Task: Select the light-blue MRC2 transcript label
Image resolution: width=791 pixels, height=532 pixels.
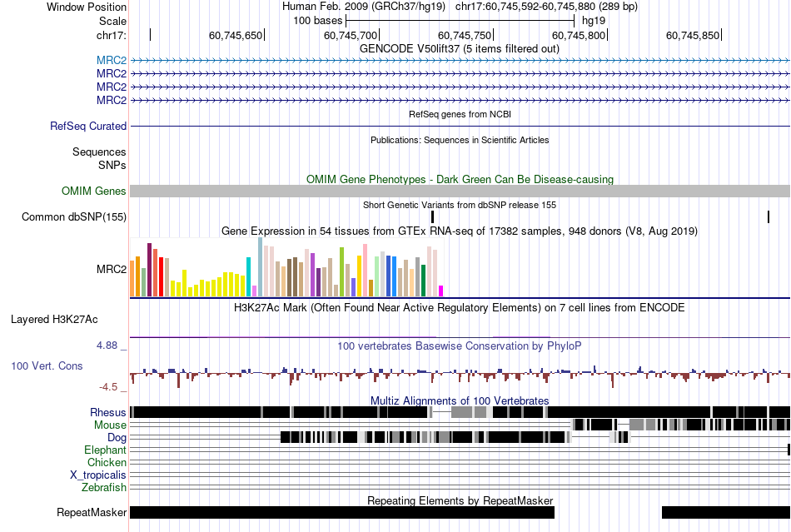Action: coord(112,61)
